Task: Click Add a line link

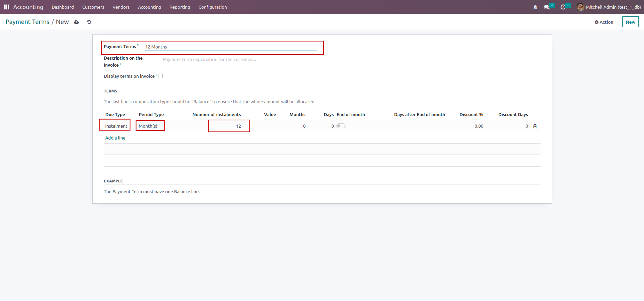Action: [115, 138]
